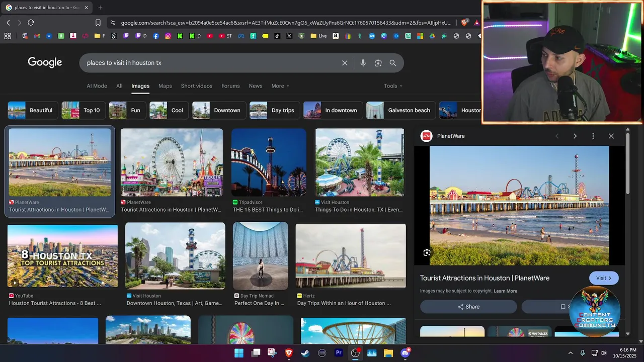Open the X (Twitter) bookmark icon
644x362 pixels.
[x=289, y=36]
